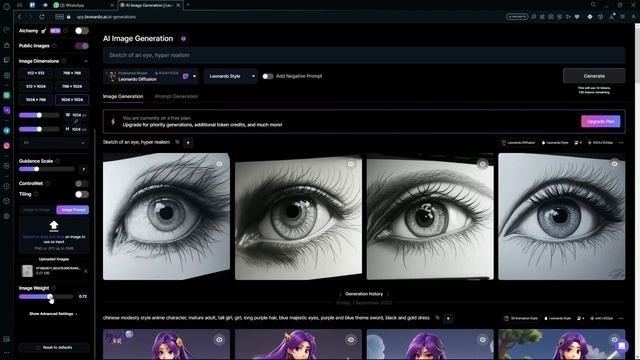This screenshot has width=640, height=360.
Task: Enable the ControlNet switch
Action: click(82, 184)
